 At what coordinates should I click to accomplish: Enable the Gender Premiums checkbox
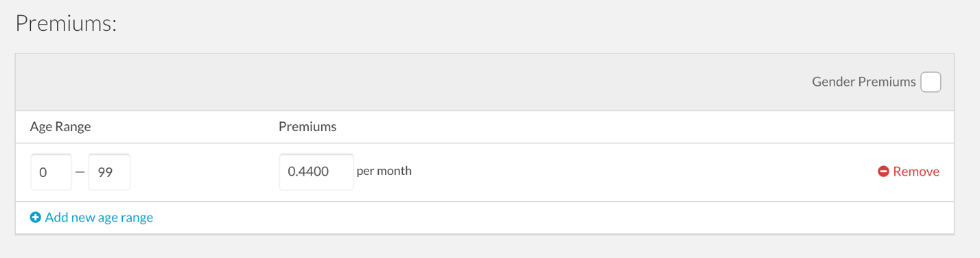click(x=931, y=82)
